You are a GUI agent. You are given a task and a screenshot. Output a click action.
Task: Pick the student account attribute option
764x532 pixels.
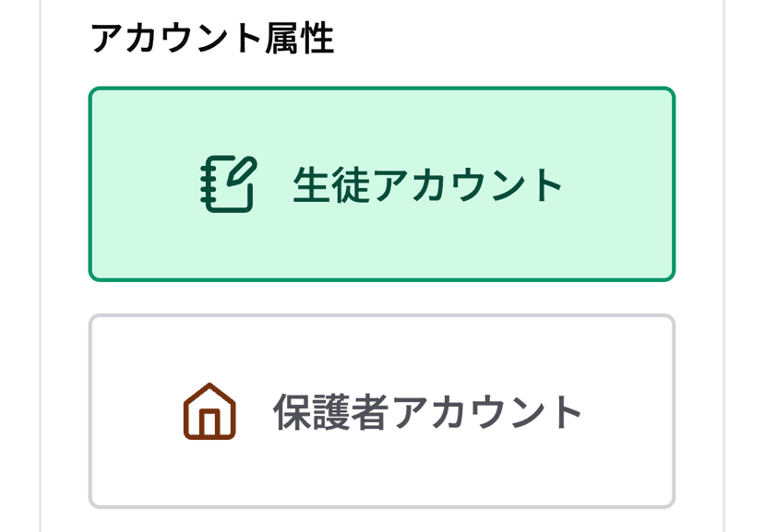point(382,184)
